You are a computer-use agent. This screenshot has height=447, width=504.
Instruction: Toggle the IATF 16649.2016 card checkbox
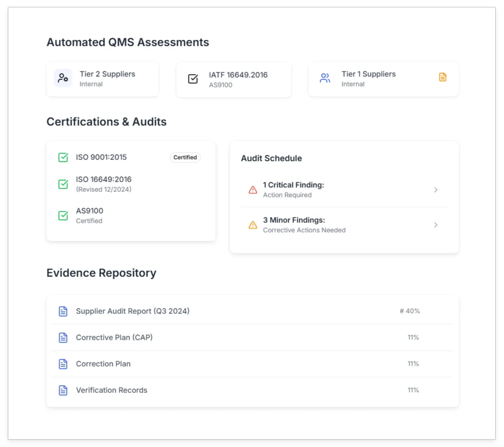(x=193, y=79)
